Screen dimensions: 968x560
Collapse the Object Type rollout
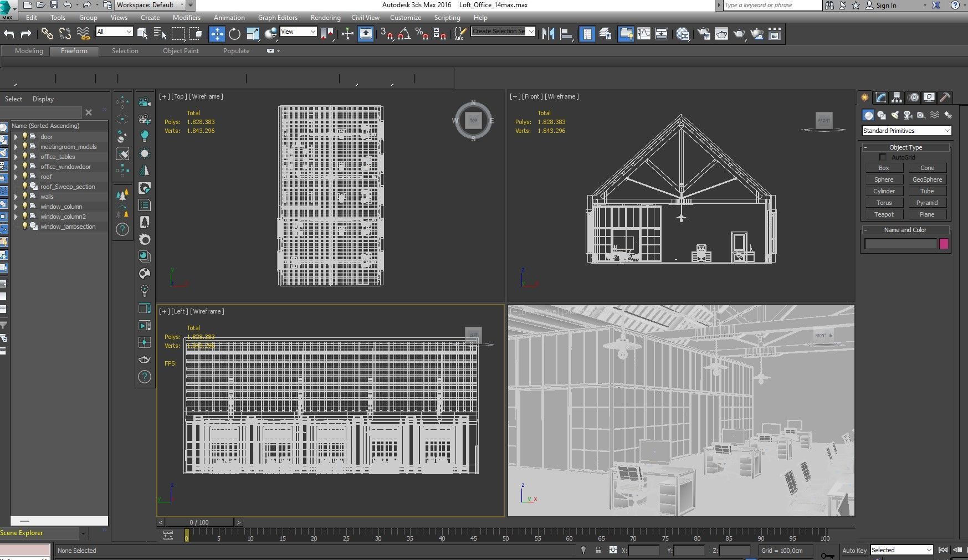pyautogui.click(x=905, y=147)
